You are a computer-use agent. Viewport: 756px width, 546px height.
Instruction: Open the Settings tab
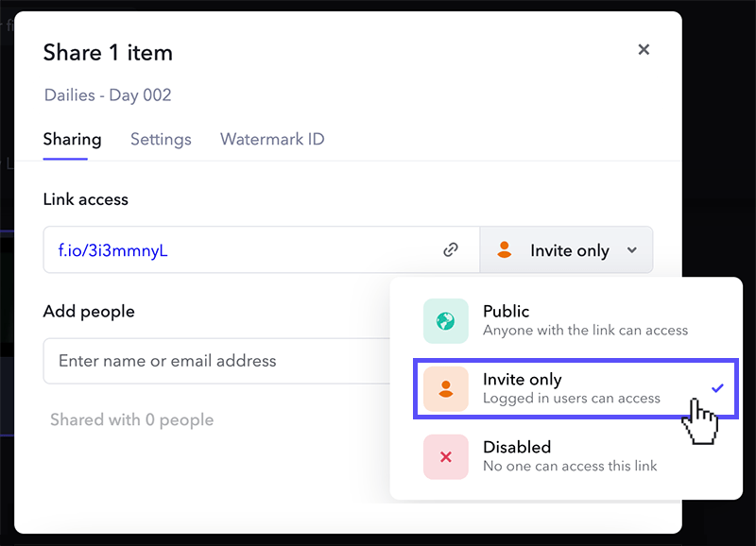161,139
